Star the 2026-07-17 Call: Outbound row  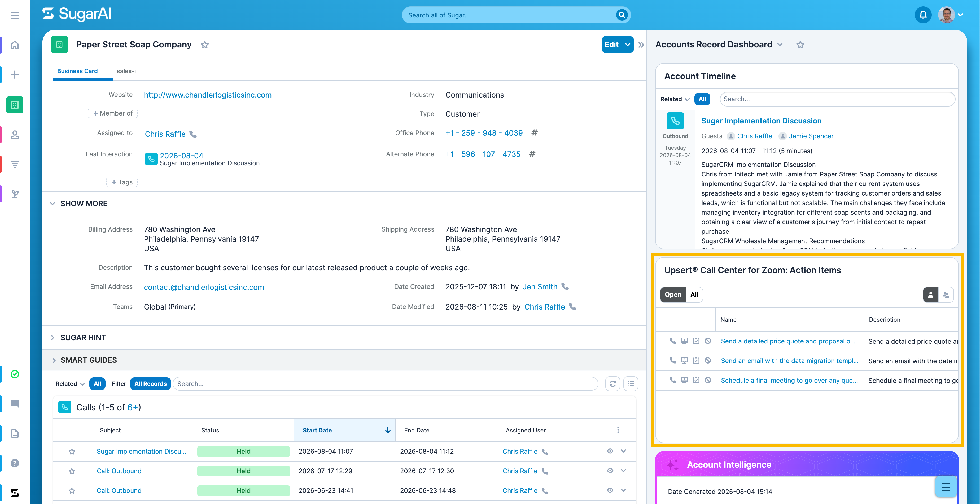[x=72, y=471]
